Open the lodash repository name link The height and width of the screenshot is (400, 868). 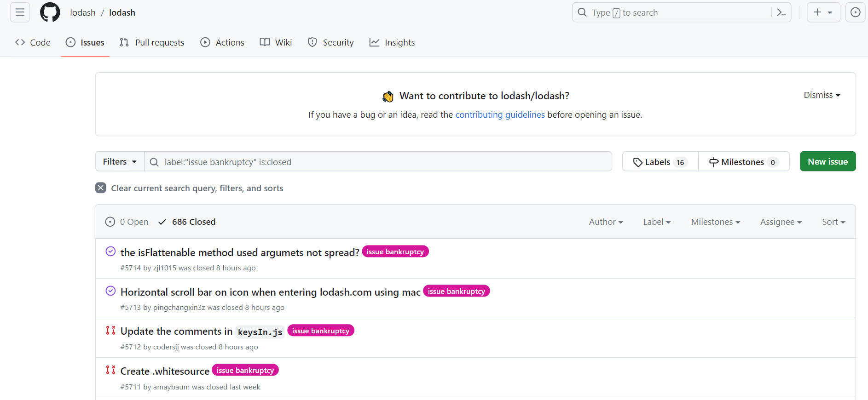[122, 12]
